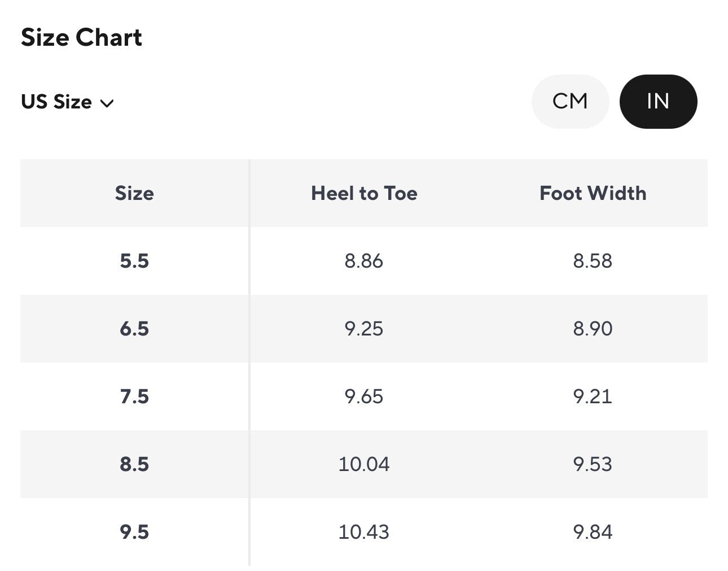Image resolution: width=728 pixels, height=571 pixels.
Task: Click the 9.21 foot width value
Action: click(x=593, y=396)
